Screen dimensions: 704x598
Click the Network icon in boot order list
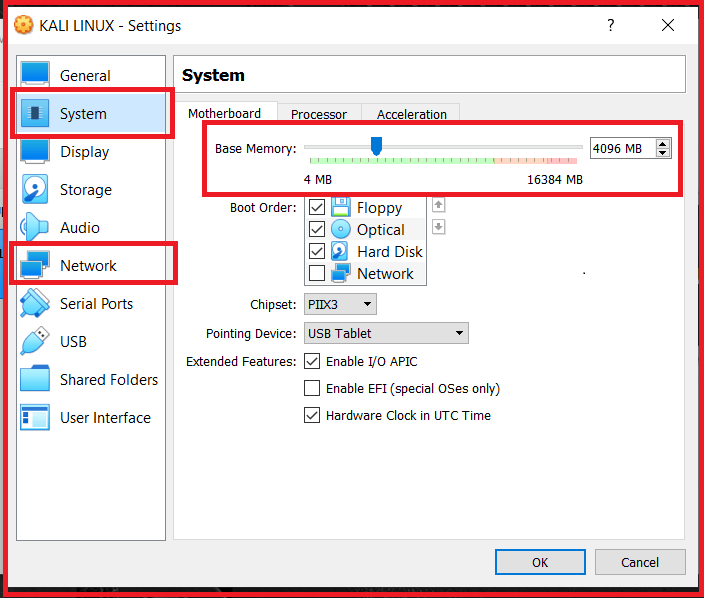(x=341, y=273)
